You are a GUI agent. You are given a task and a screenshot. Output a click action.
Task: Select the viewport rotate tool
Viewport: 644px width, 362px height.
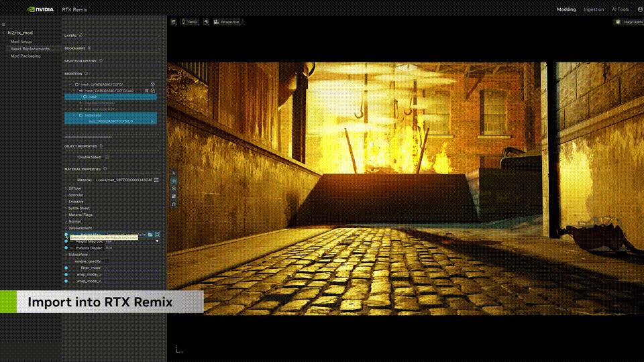pyautogui.click(x=174, y=189)
